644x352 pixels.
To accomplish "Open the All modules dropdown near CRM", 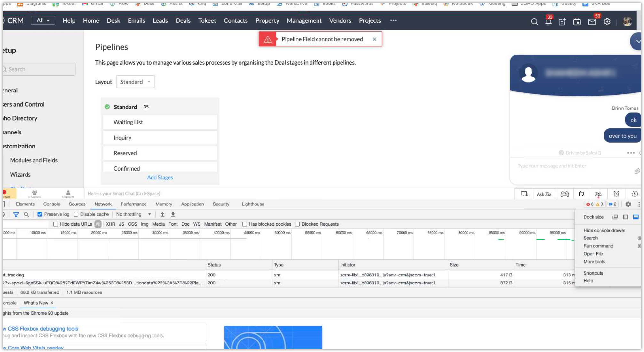I will [43, 20].
